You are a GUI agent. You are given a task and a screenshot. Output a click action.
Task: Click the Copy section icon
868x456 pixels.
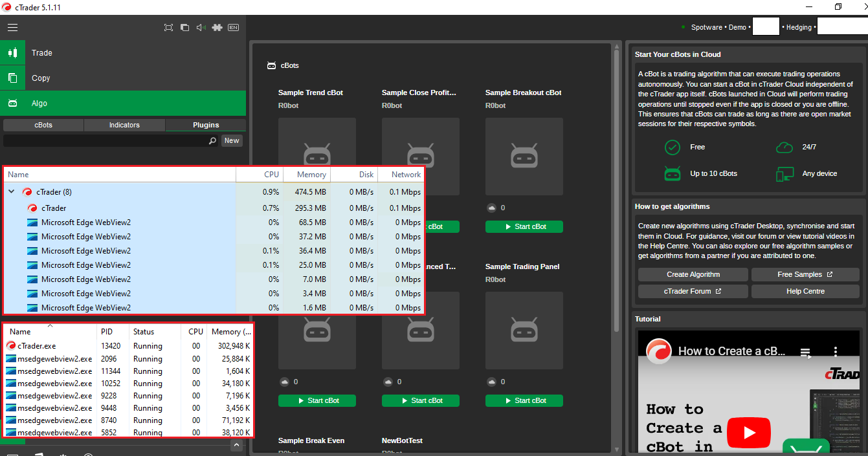click(12, 78)
